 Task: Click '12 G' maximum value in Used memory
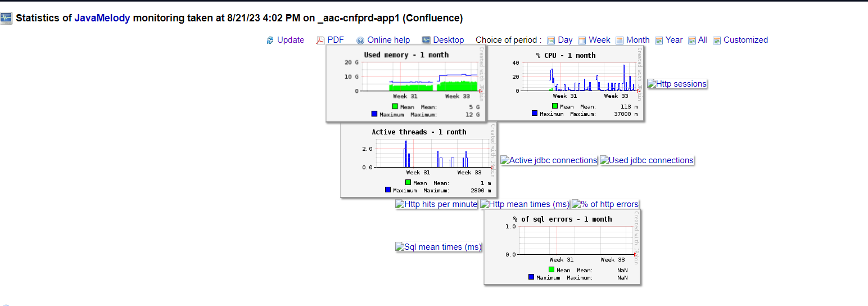[472, 115]
